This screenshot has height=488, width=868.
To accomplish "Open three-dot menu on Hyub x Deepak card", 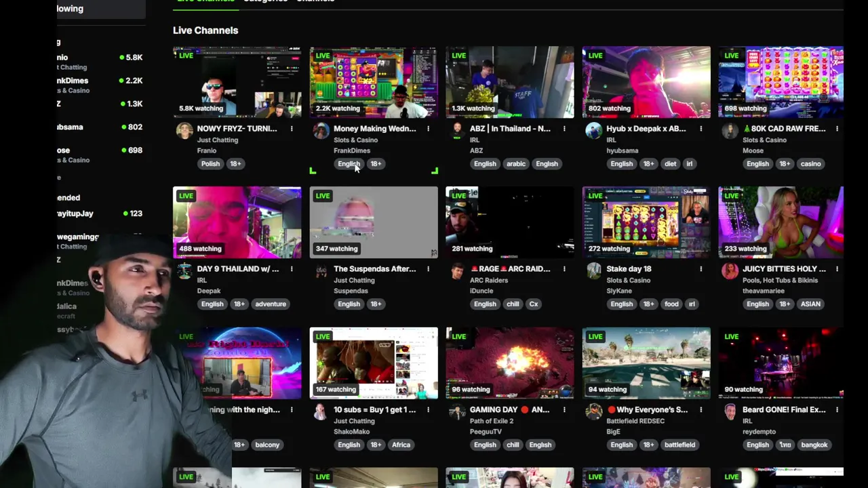I will pos(701,129).
